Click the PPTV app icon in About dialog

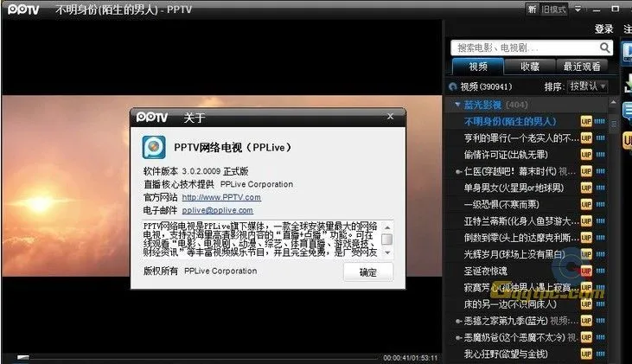[x=154, y=147]
